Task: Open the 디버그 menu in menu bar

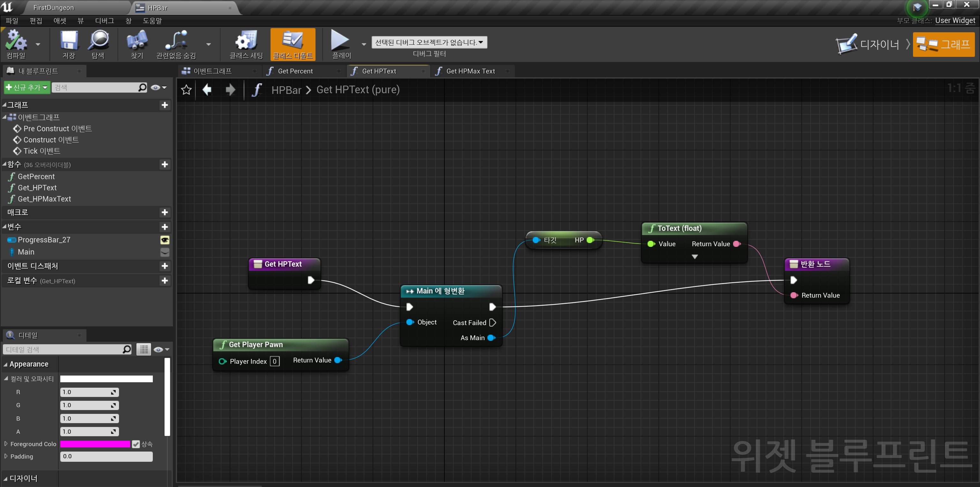Action: click(104, 20)
